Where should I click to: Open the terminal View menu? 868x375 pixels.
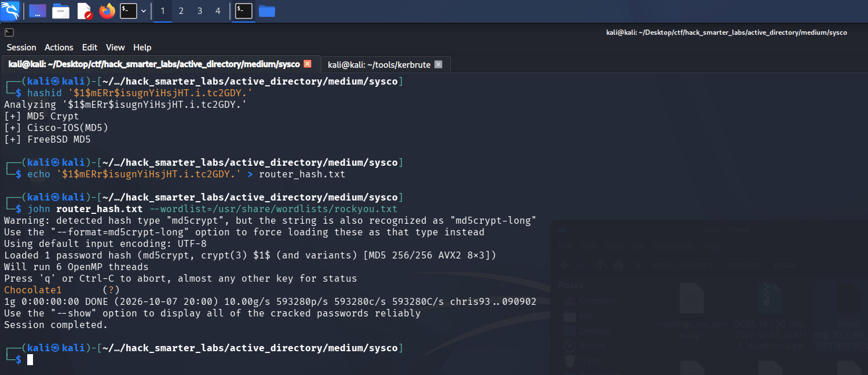tap(115, 48)
